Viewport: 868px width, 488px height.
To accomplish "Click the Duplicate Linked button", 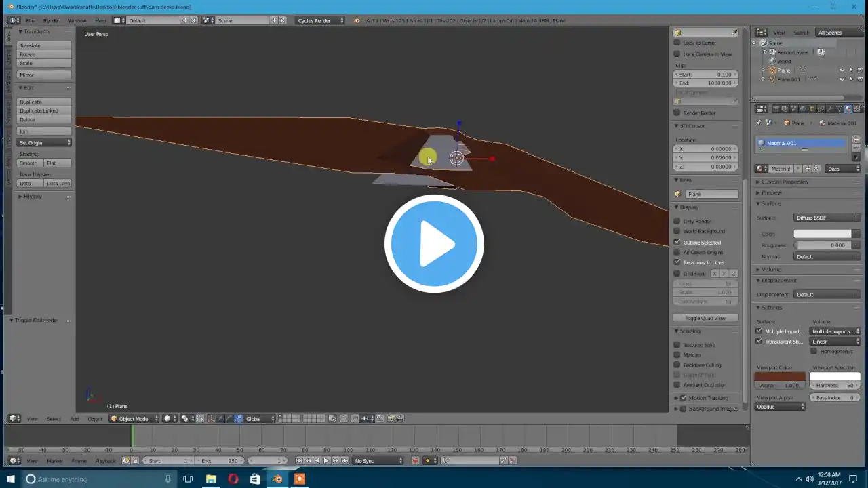I will point(44,110).
